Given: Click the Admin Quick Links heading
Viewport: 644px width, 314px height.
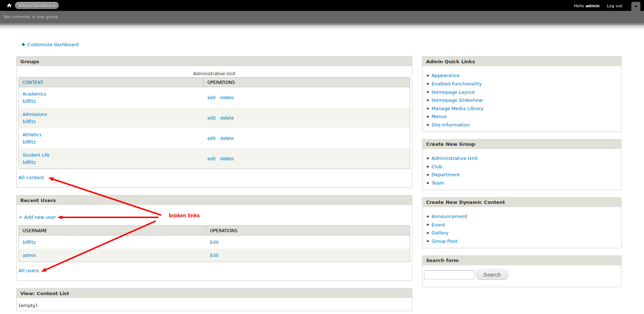Looking at the screenshot, I should (x=450, y=61).
